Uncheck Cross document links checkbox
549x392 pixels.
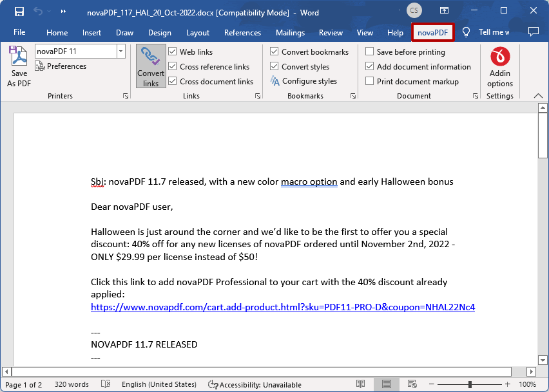[173, 81]
